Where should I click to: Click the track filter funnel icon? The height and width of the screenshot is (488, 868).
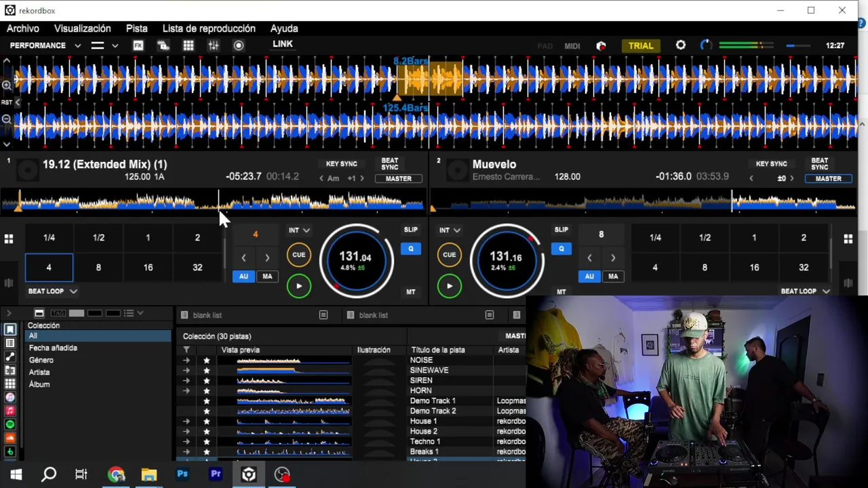click(x=186, y=350)
